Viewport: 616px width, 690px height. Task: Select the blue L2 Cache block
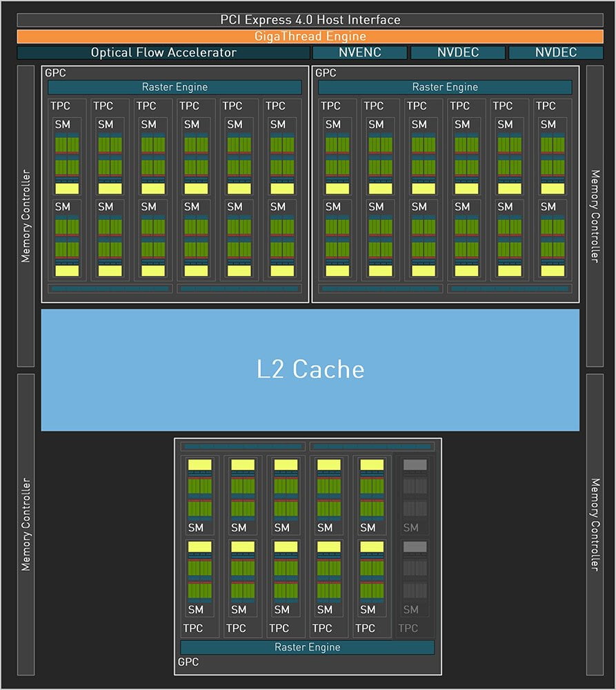pos(310,370)
